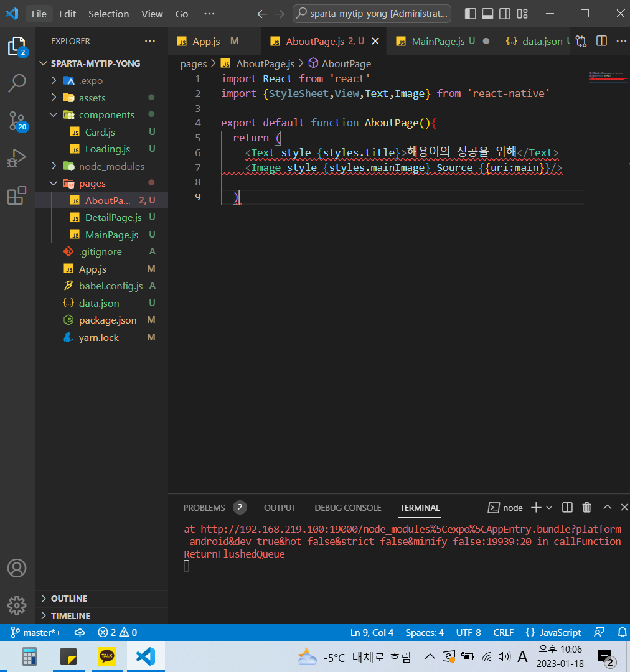The width and height of the screenshot is (630, 672).
Task: Collapse the pages folder
Action: 101,184
